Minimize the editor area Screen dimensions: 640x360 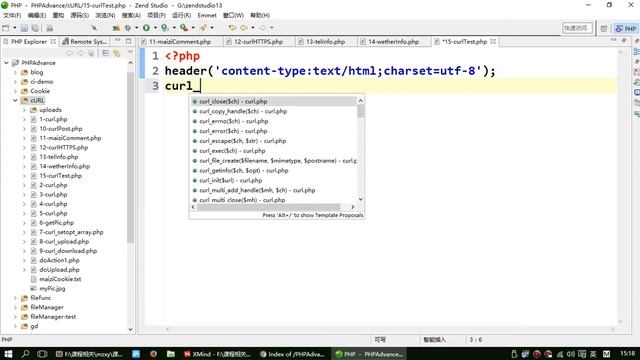click(x=613, y=40)
